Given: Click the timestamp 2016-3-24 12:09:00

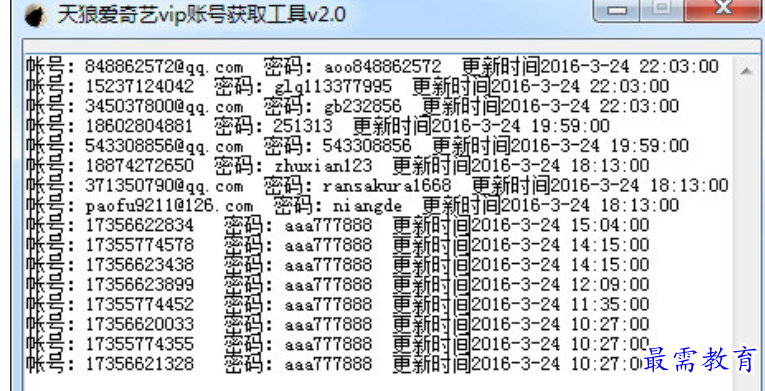Looking at the screenshot, I should point(561,284).
